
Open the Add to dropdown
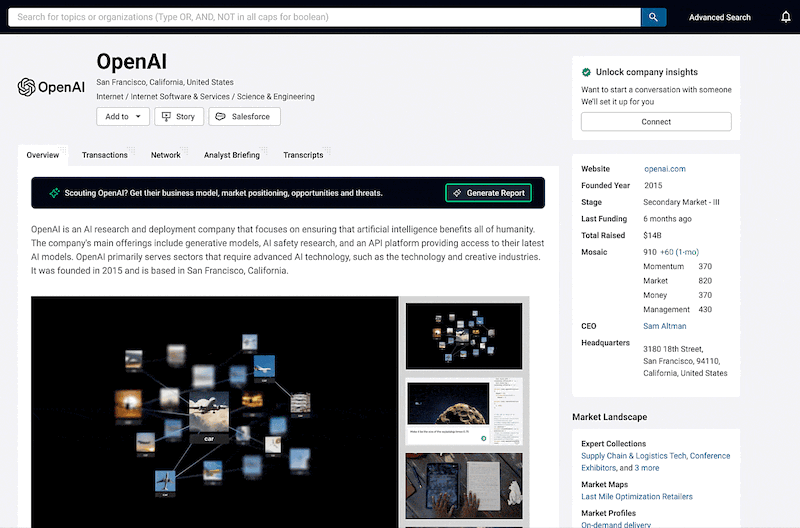tap(123, 116)
